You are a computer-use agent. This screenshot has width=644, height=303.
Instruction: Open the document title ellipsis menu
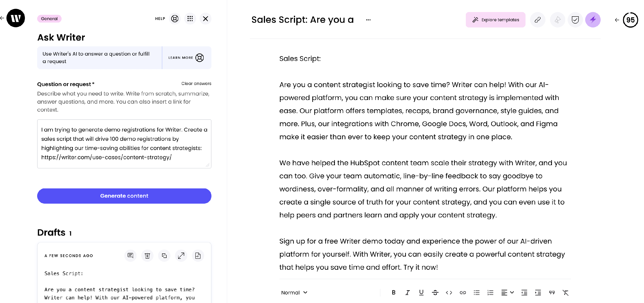click(x=368, y=20)
